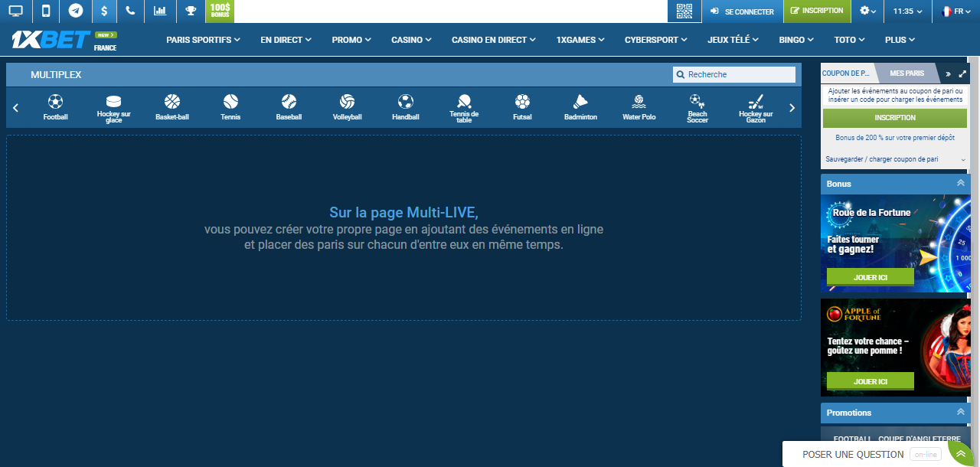This screenshot has height=467, width=980.
Task: Click the green Inscription button in coupon panel
Action: point(895,118)
